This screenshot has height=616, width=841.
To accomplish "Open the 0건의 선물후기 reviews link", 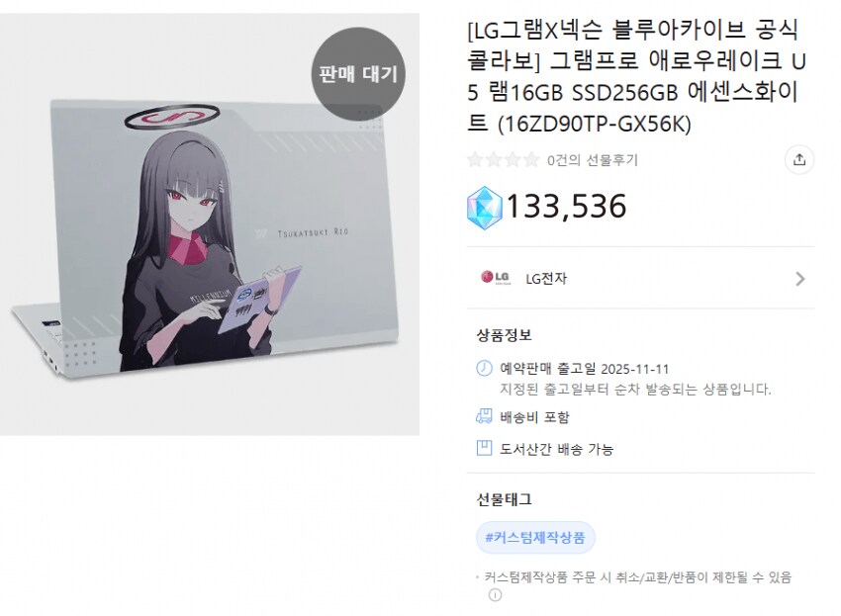I will 592,160.
